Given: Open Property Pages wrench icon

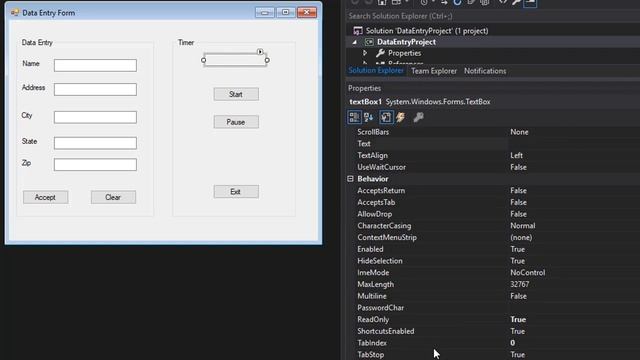Looking at the screenshot, I should click(418, 118).
